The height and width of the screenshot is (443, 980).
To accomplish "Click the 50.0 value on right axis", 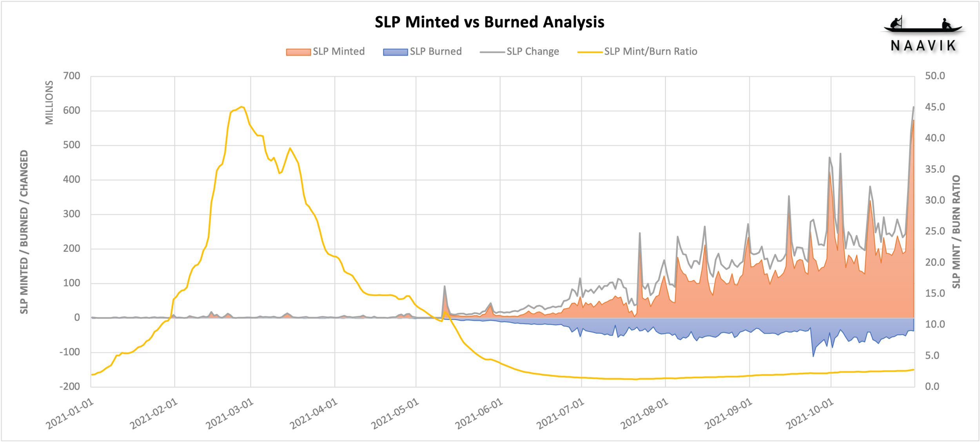I will click(x=935, y=76).
